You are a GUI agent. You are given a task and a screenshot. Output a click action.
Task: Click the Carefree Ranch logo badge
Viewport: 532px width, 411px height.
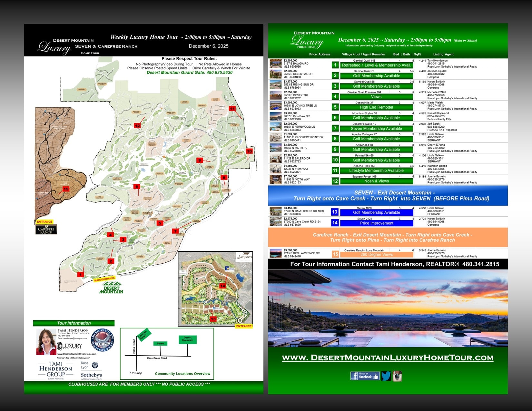coord(46,230)
